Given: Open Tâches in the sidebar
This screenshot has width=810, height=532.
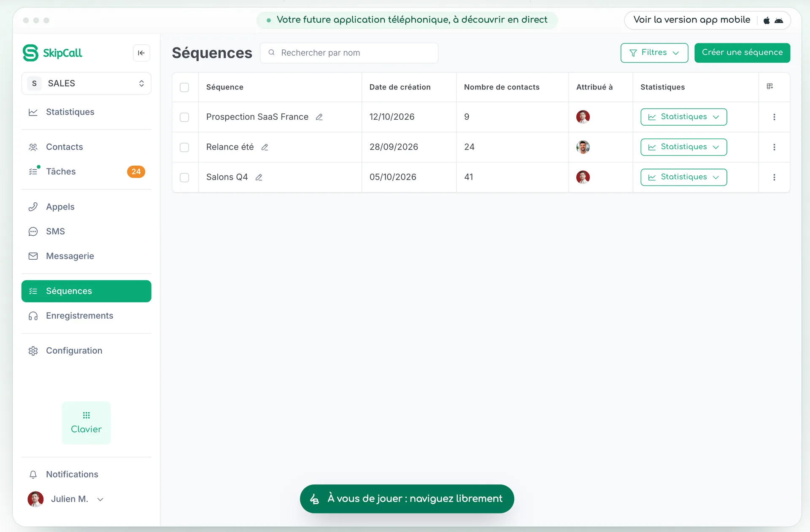Looking at the screenshot, I should (x=86, y=172).
